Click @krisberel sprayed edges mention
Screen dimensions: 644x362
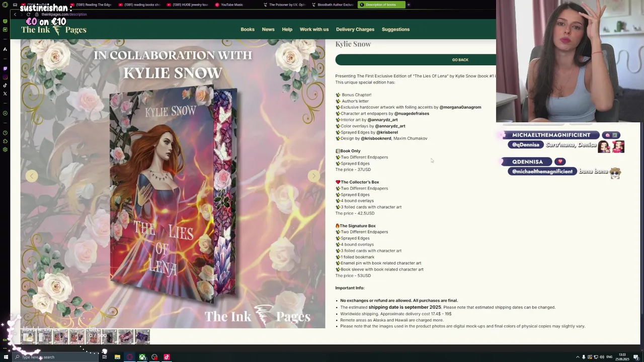pyautogui.click(x=387, y=132)
